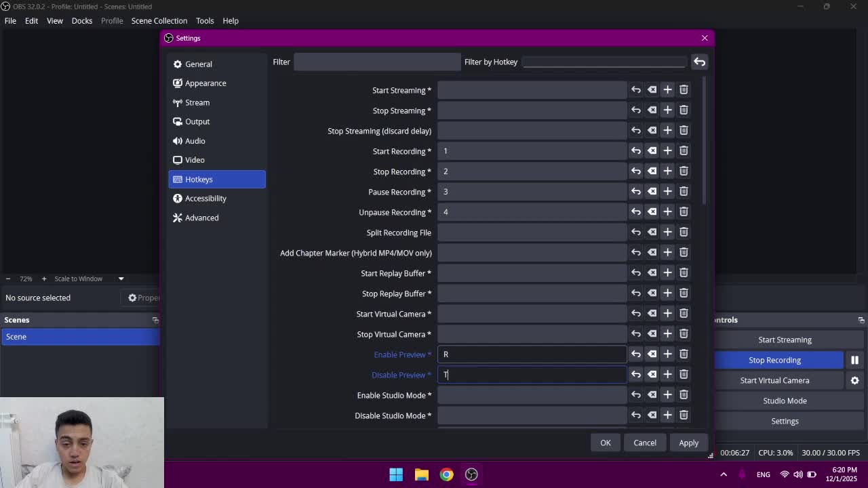Revert the Enable Preview hotkey change
The width and height of the screenshot is (868, 488).
(x=635, y=354)
